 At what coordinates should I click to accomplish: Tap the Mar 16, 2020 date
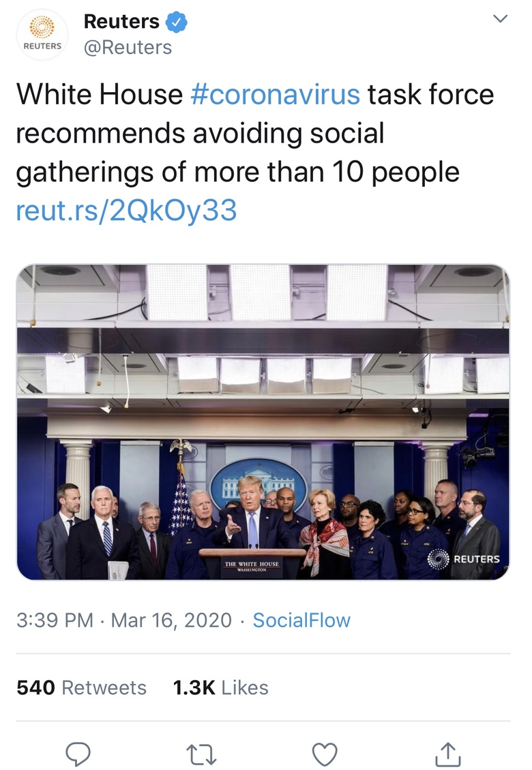pyautogui.click(x=171, y=620)
